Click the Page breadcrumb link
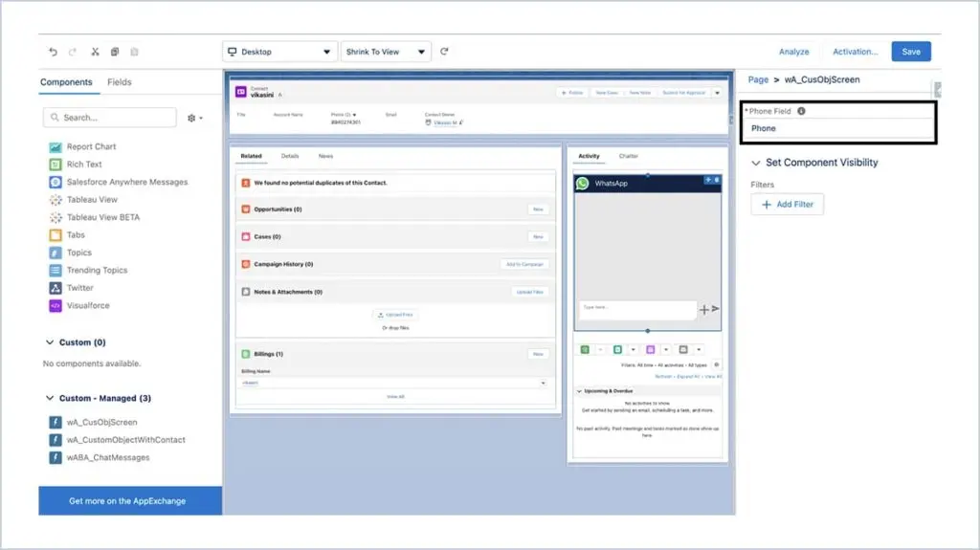 (758, 79)
